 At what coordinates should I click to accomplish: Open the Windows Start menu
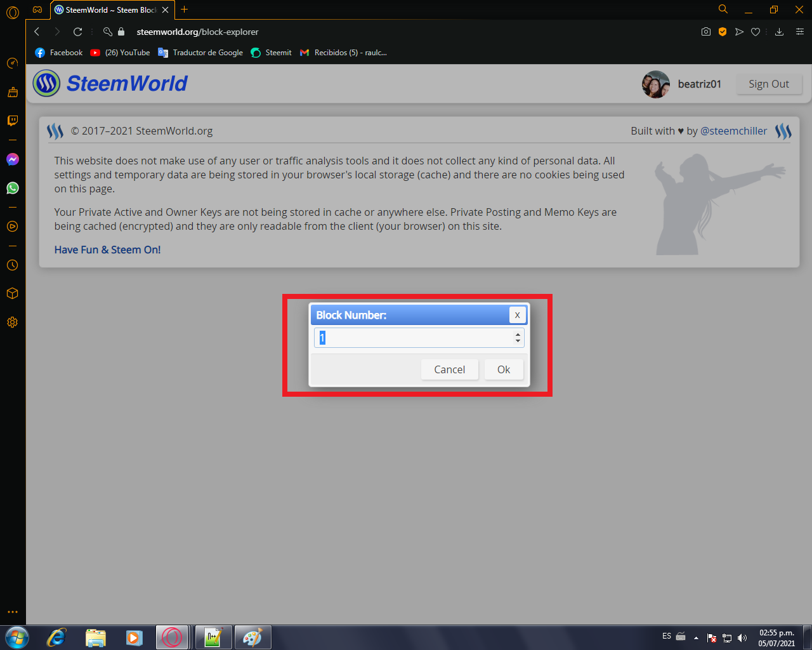coord(16,637)
